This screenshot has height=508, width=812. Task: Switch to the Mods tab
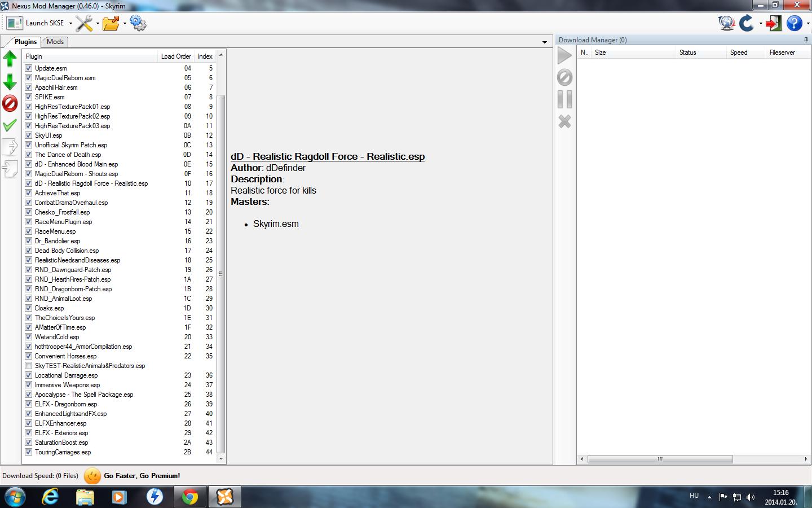point(55,42)
